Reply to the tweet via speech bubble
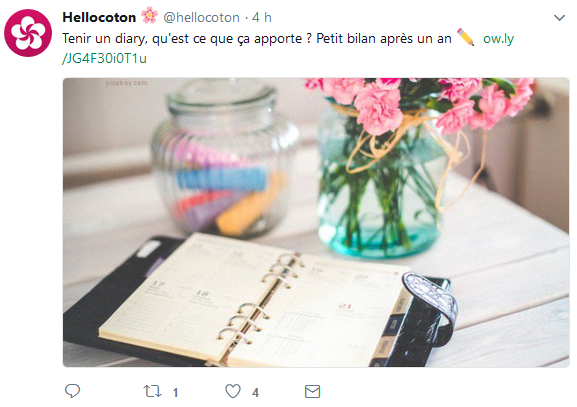This screenshot has height=407, width=577. 72,391
